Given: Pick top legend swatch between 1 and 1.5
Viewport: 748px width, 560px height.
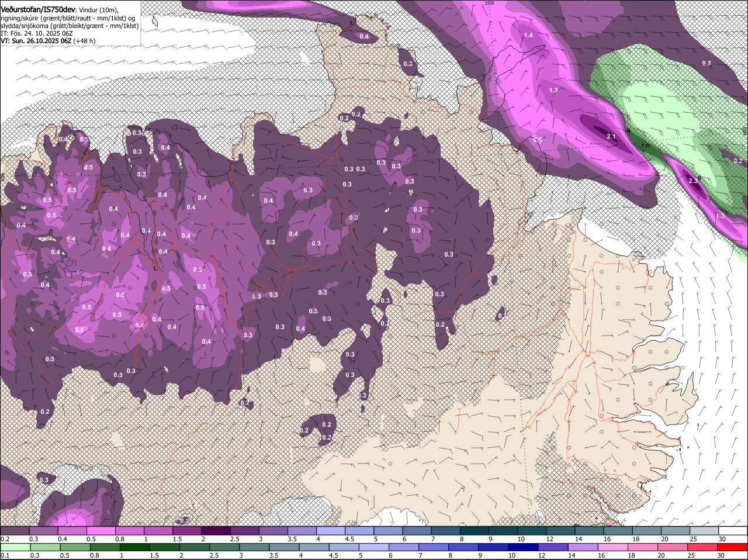Looking at the screenshot, I should (158, 530).
